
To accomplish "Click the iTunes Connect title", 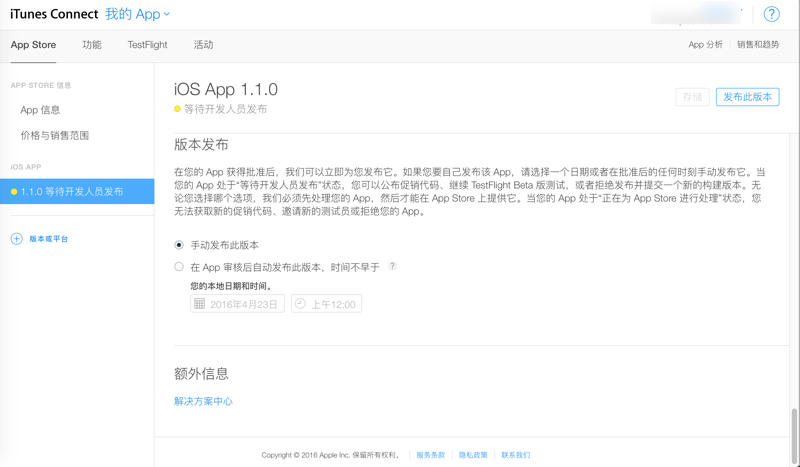I will (54, 14).
